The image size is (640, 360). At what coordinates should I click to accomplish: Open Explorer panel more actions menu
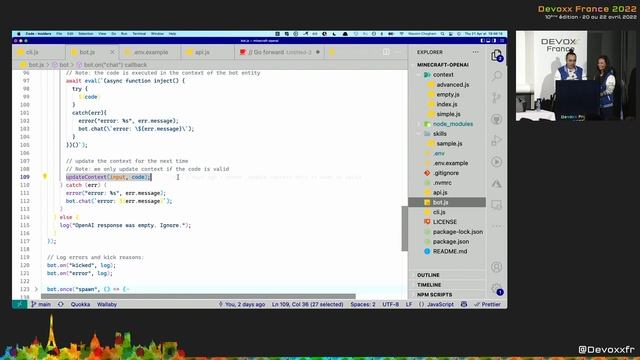click(476, 52)
